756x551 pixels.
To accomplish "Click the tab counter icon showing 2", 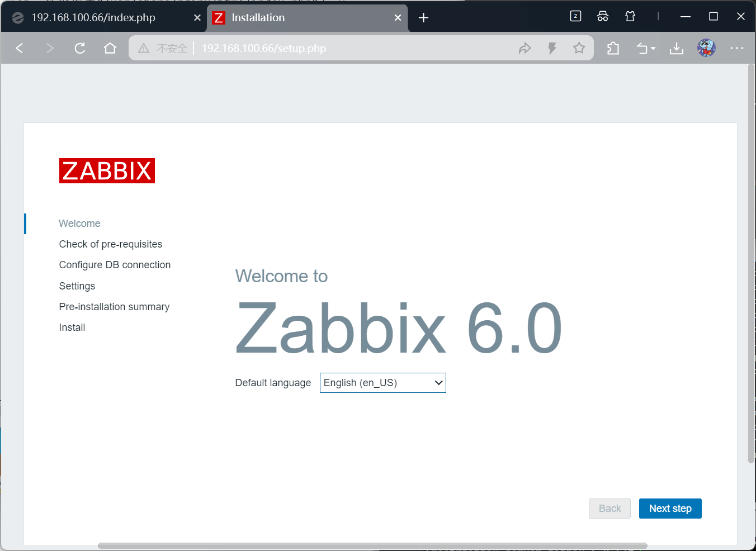I will (x=575, y=16).
